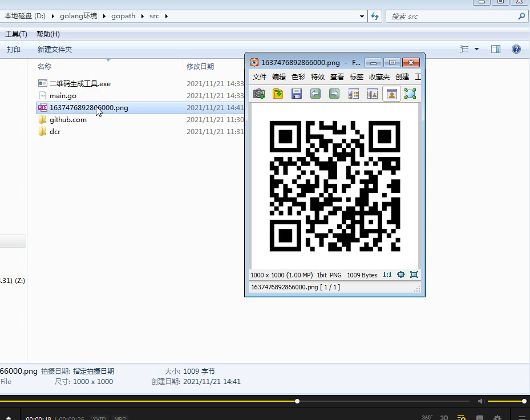
Task: Click the save floppy disk icon
Action: pyautogui.click(x=297, y=94)
